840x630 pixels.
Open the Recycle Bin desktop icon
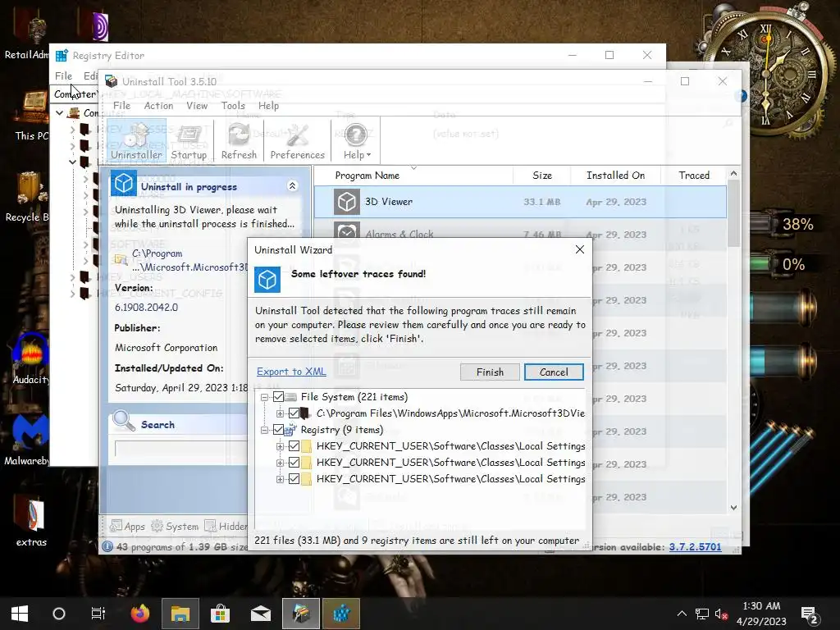click(28, 196)
